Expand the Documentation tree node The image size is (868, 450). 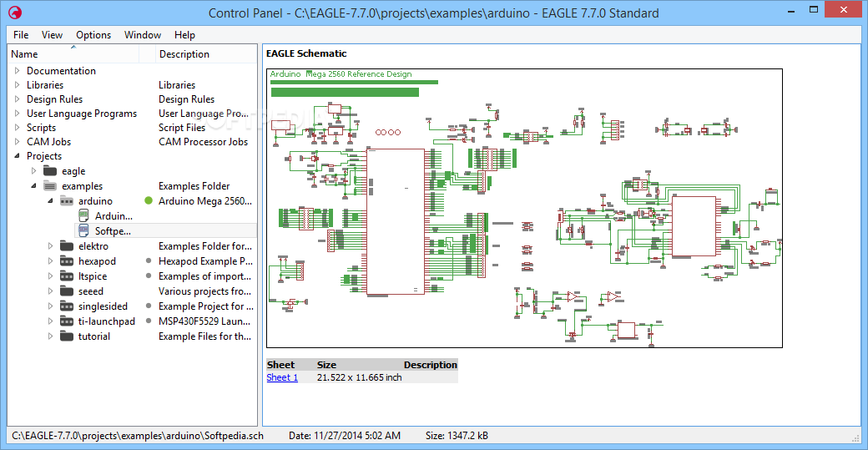17,70
